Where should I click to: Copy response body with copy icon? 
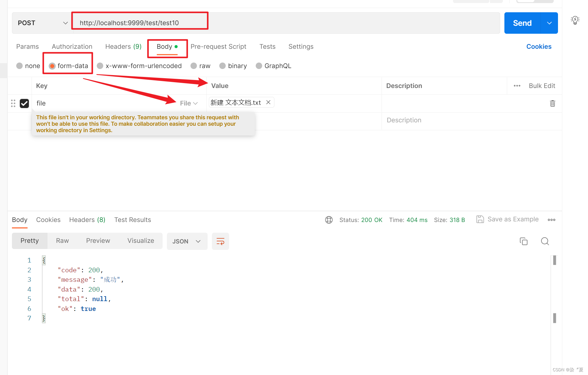pyautogui.click(x=523, y=241)
